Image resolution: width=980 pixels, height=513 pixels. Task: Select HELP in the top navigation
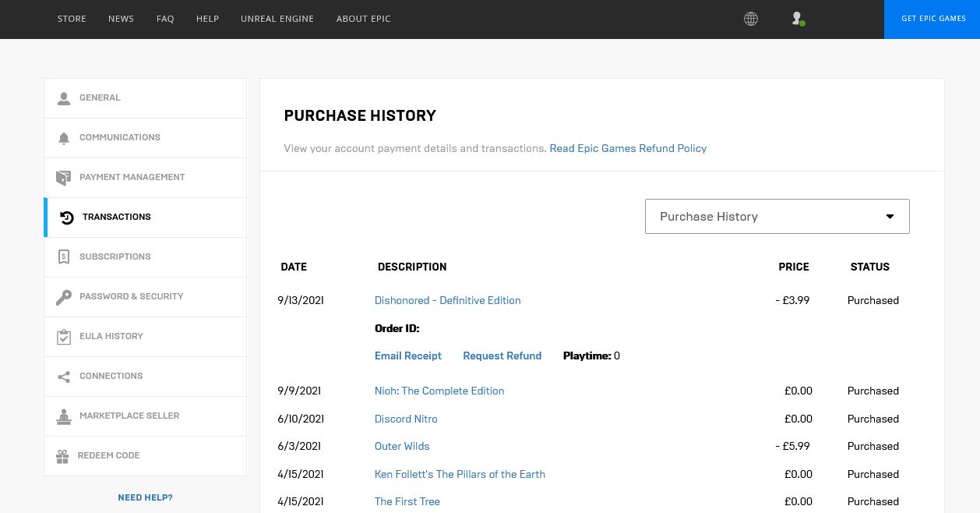coord(207,19)
